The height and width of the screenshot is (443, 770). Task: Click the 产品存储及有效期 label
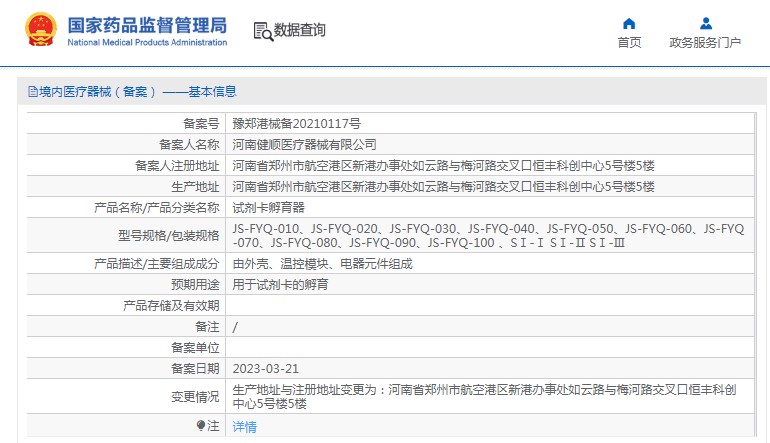[x=171, y=306]
